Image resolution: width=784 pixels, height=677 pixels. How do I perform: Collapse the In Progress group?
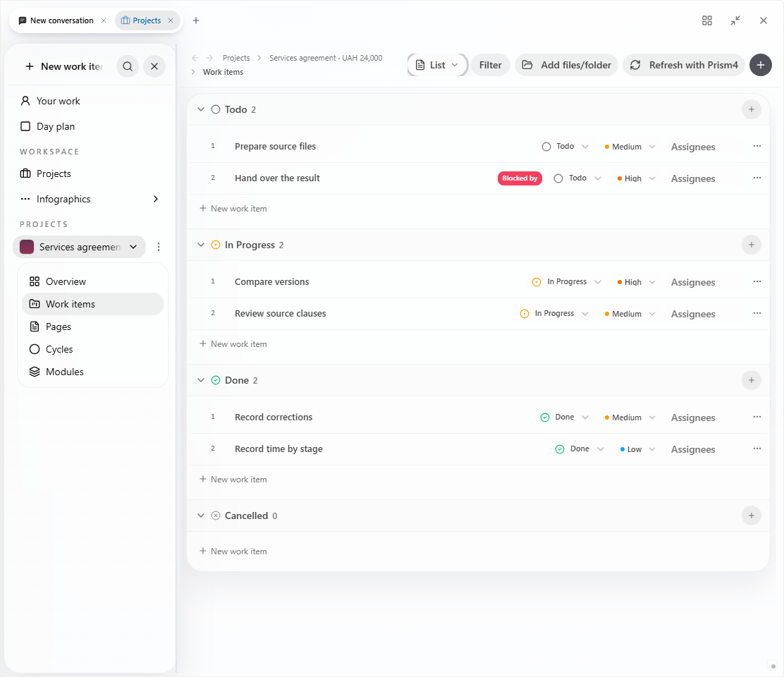(x=201, y=245)
